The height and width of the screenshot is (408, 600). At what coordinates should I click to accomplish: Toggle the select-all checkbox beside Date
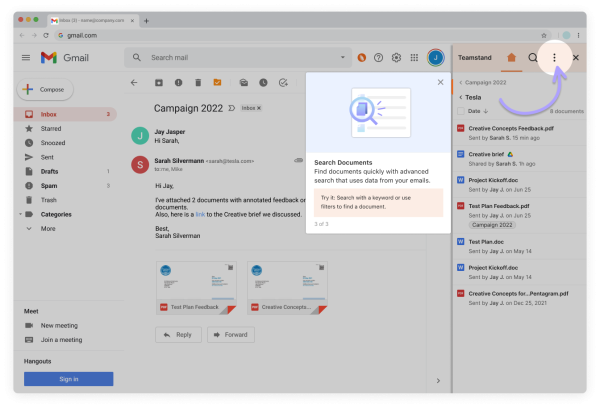(461, 111)
